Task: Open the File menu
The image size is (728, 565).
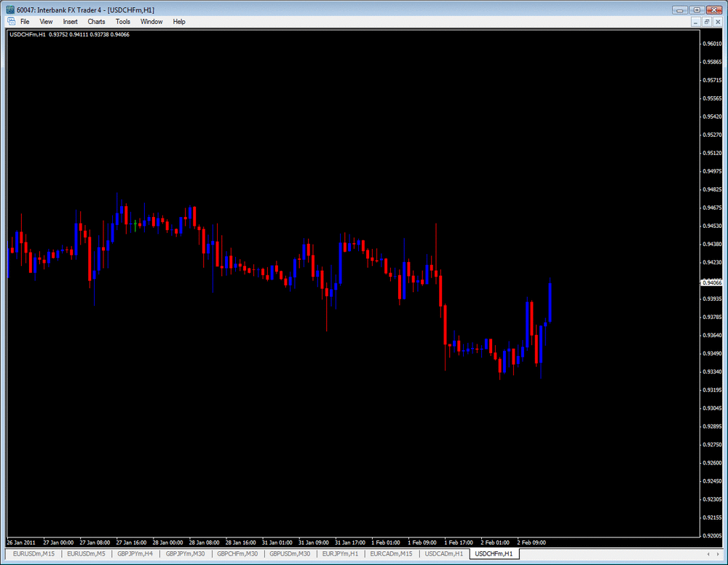Action: [x=25, y=22]
